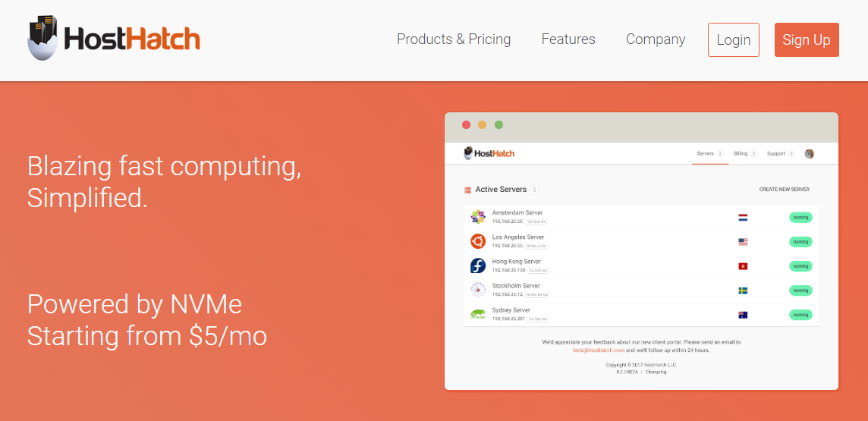Click the running status badge for Sydney Server
Screen dimensions: 868x421
[x=800, y=315]
